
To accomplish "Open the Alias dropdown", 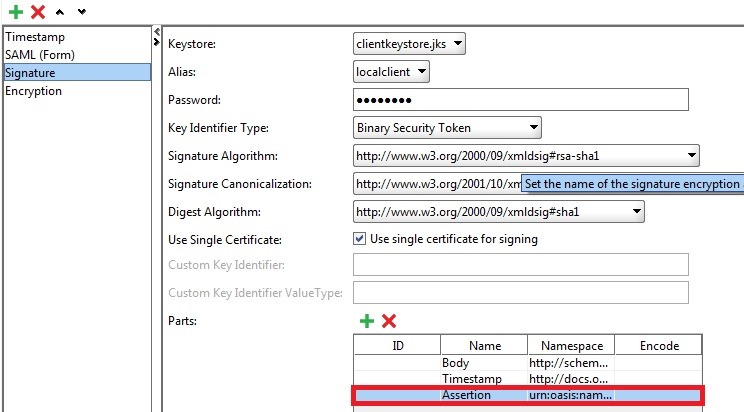I will coord(392,72).
